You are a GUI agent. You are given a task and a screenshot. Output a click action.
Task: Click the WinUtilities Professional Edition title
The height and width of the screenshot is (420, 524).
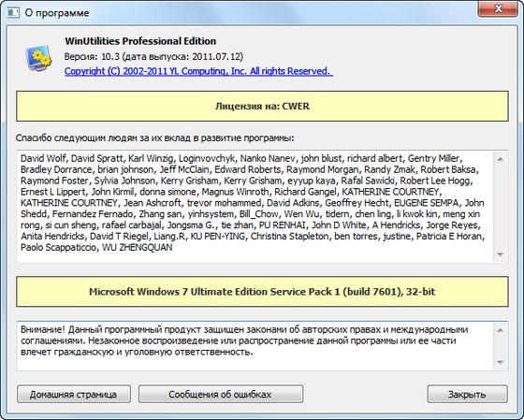click(140, 41)
